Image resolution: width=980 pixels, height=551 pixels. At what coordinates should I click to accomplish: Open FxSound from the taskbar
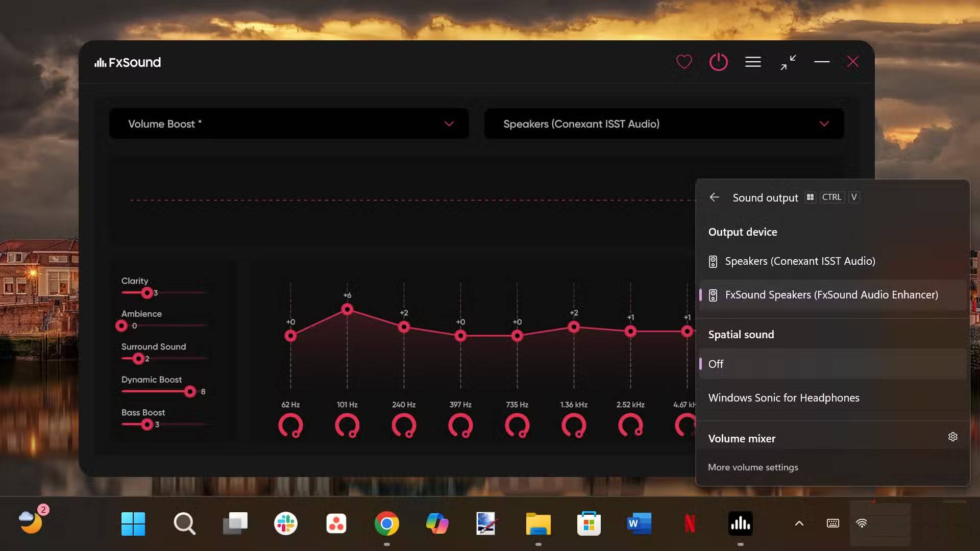click(740, 523)
